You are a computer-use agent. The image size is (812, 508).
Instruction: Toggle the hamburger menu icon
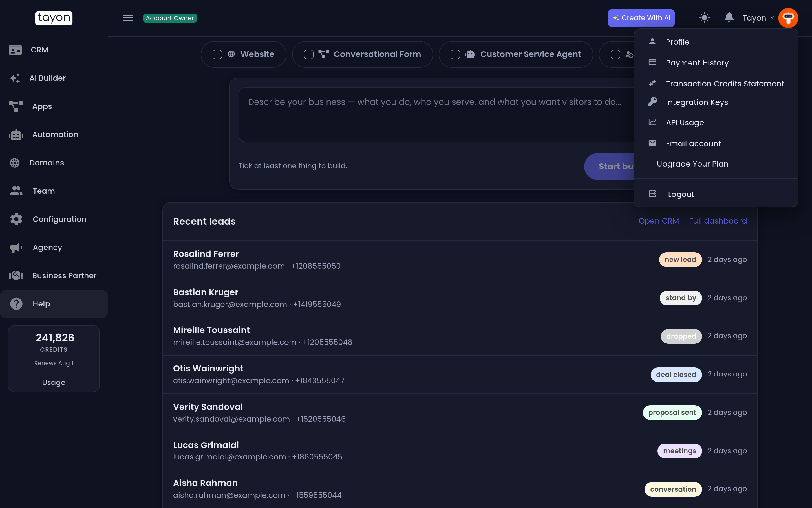pos(128,18)
